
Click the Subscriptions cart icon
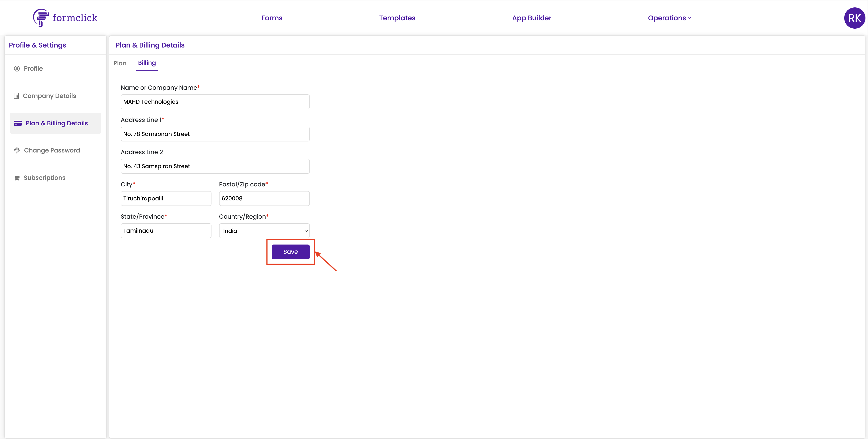point(17,178)
